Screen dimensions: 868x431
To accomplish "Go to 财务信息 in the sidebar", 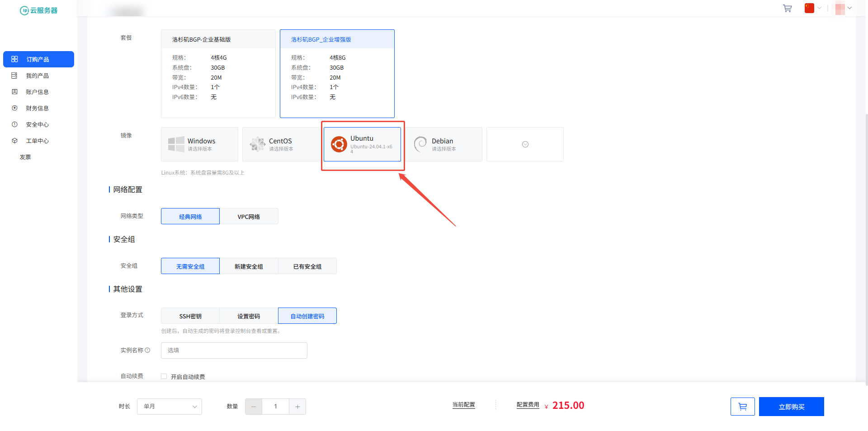I will coord(37,108).
